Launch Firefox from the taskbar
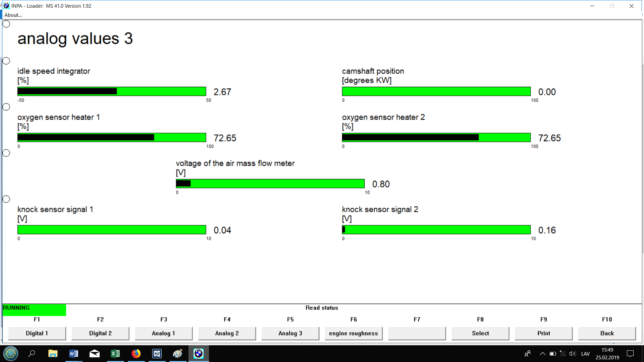Screen dimensions: 644x362 [x=136, y=354]
